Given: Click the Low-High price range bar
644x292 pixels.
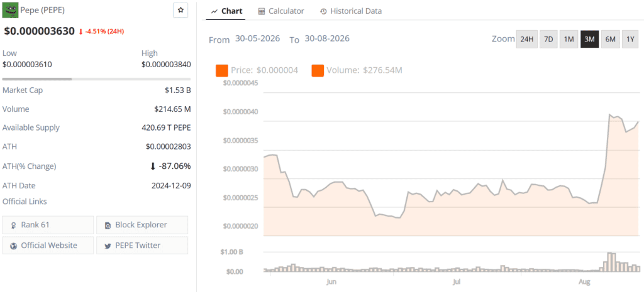Looking at the screenshot, I should click(x=96, y=78).
